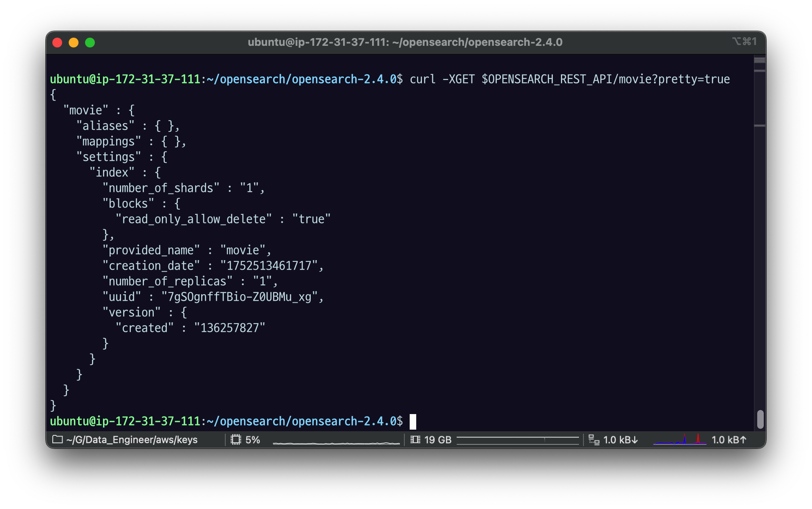Click the network throughput icon
This screenshot has height=509, width=812.
tap(594, 440)
